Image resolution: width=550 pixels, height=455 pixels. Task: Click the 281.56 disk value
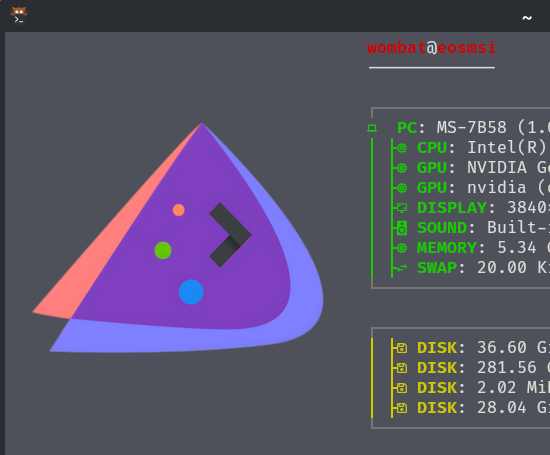pyautogui.click(x=507, y=368)
